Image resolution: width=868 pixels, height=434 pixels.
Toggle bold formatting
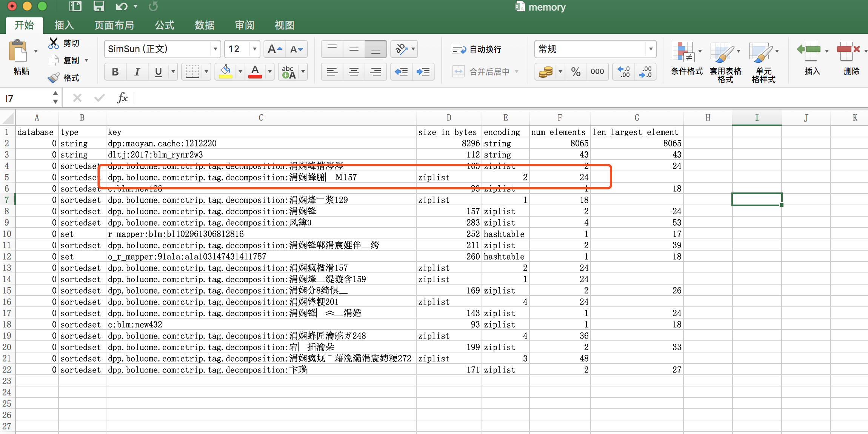click(x=115, y=72)
